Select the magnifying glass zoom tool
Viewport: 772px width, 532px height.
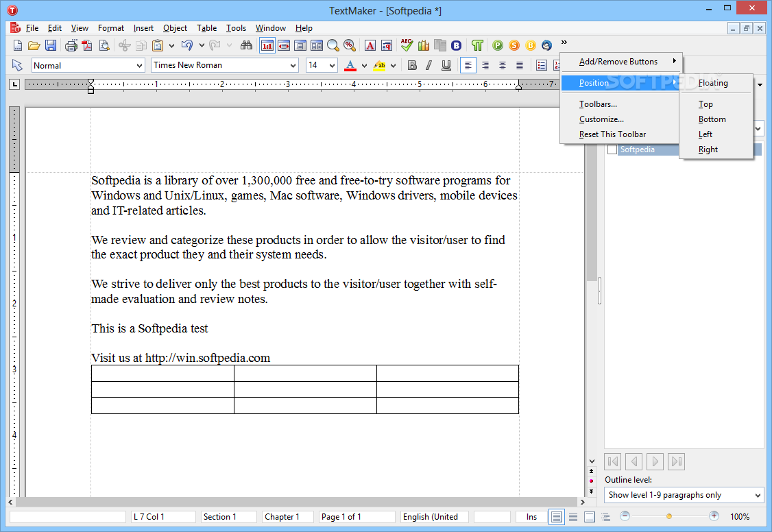click(333, 46)
